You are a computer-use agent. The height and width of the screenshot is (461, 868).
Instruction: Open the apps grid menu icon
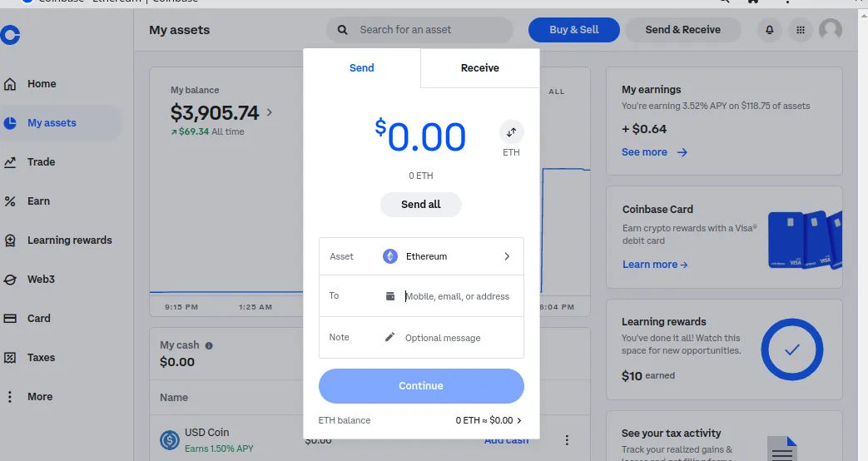[801, 30]
